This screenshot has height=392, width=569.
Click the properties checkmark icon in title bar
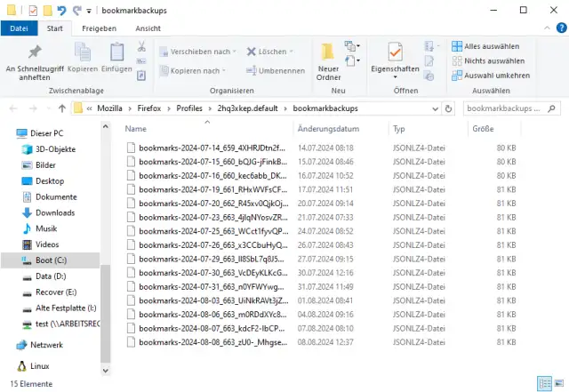[x=33, y=11]
